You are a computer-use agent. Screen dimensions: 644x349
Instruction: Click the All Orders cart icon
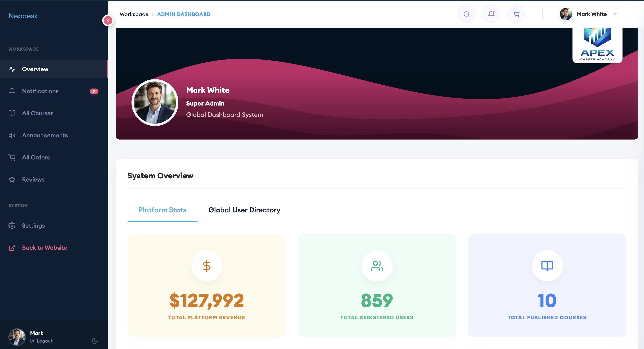pyautogui.click(x=12, y=157)
